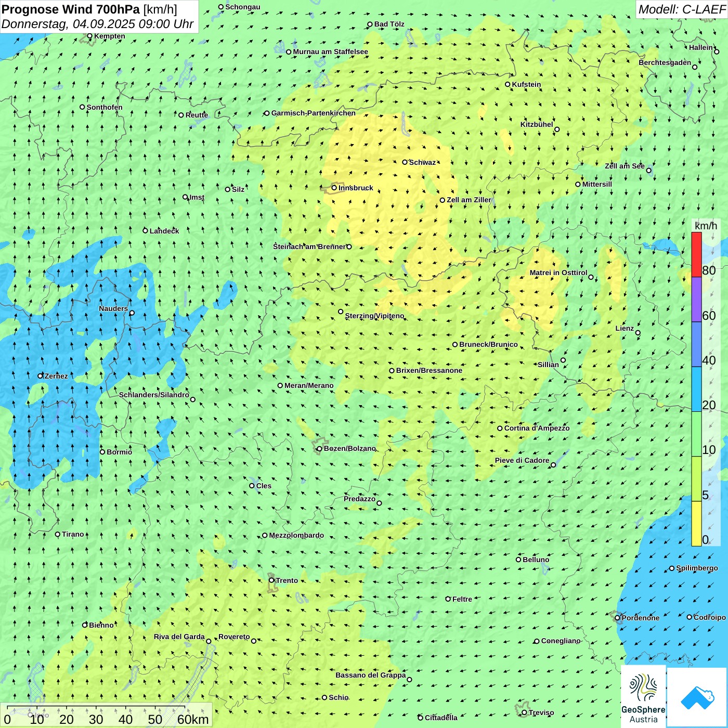Click the date 'Donnerstag, 04.09.2025 09:00 Uhr'
Viewport: 728px width, 728px height.
[98, 24]
